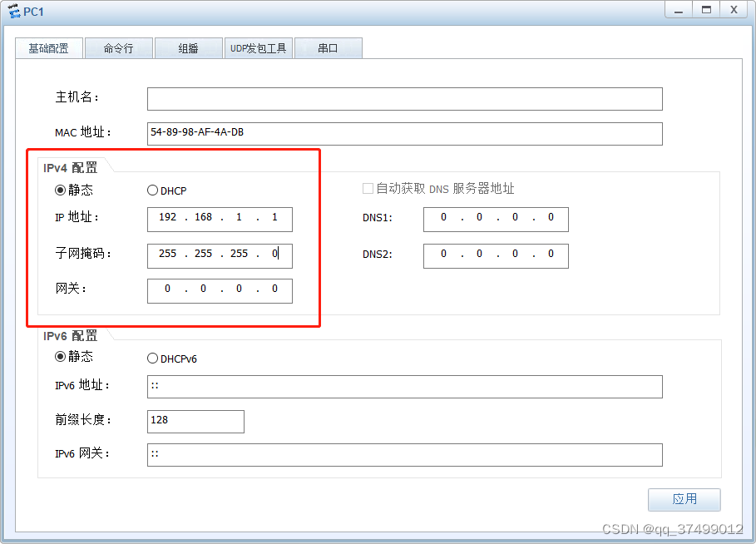Click the 子网掩码 field
The image size is (756, 544).
220,255
